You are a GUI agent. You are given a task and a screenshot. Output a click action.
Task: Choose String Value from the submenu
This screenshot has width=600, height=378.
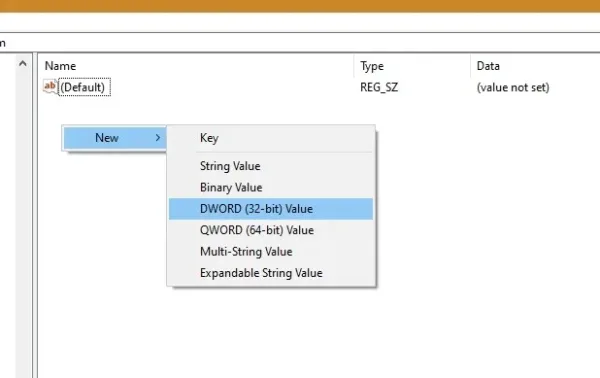point(271,166)
